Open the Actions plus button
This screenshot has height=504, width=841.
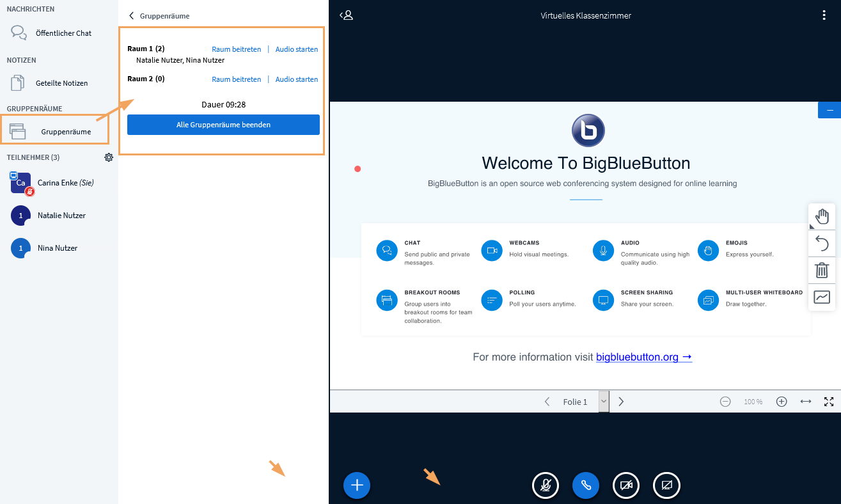tap(357, 485)
